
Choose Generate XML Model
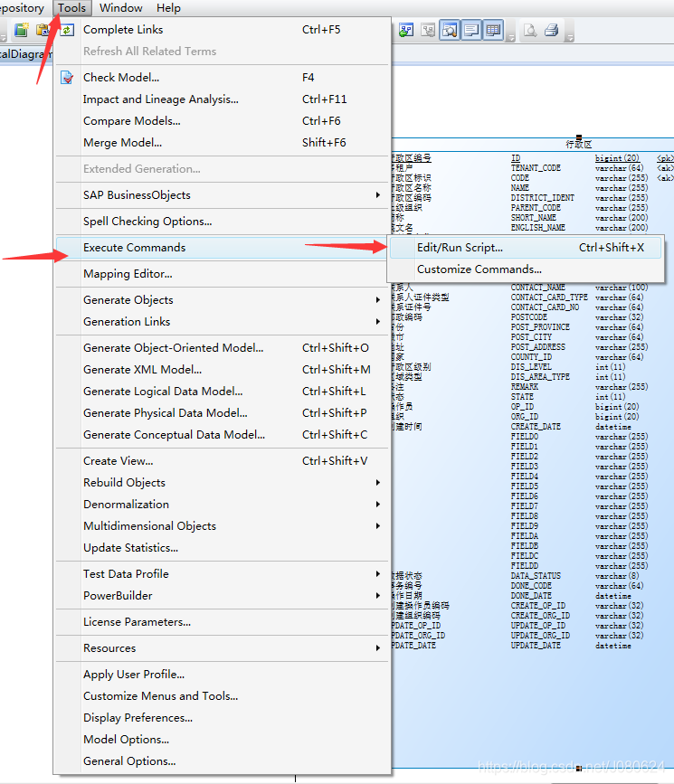click(223, 370)
